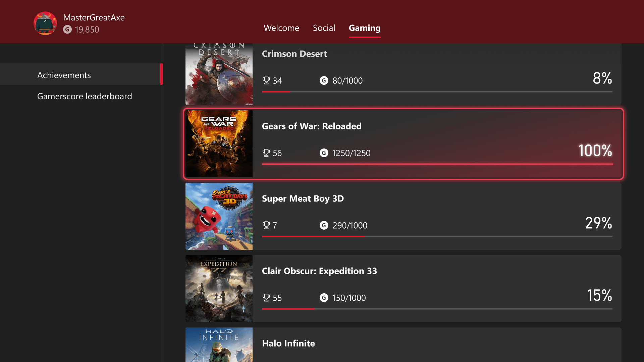Switch to the Social tab

(324, 28)
